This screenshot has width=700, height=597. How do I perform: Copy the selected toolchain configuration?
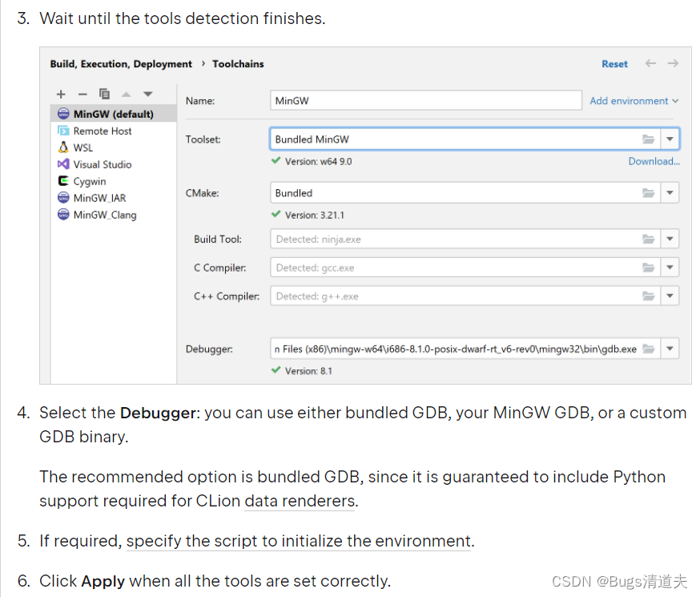click(104, 95)
